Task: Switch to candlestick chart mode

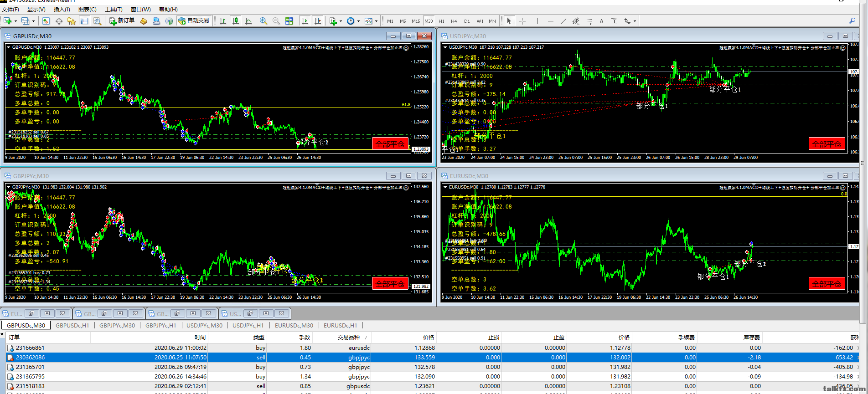Action: pyautogui.click(x=236, y=21)
